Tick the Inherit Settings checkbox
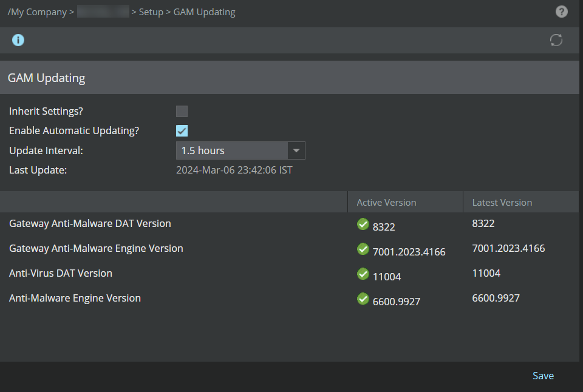Image resolution: width=583 pixels, height=392 pixels. pos(182,111)
